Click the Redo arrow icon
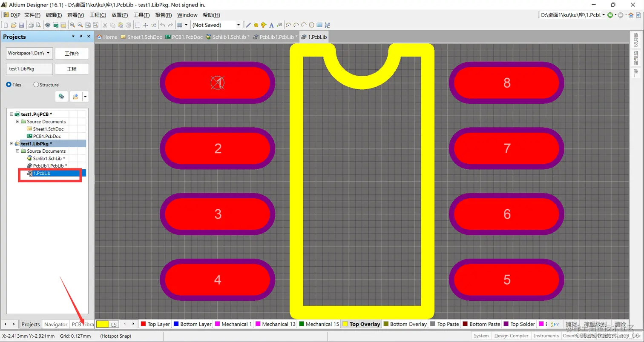The image size is (644, 342). (x=170, y=25)
